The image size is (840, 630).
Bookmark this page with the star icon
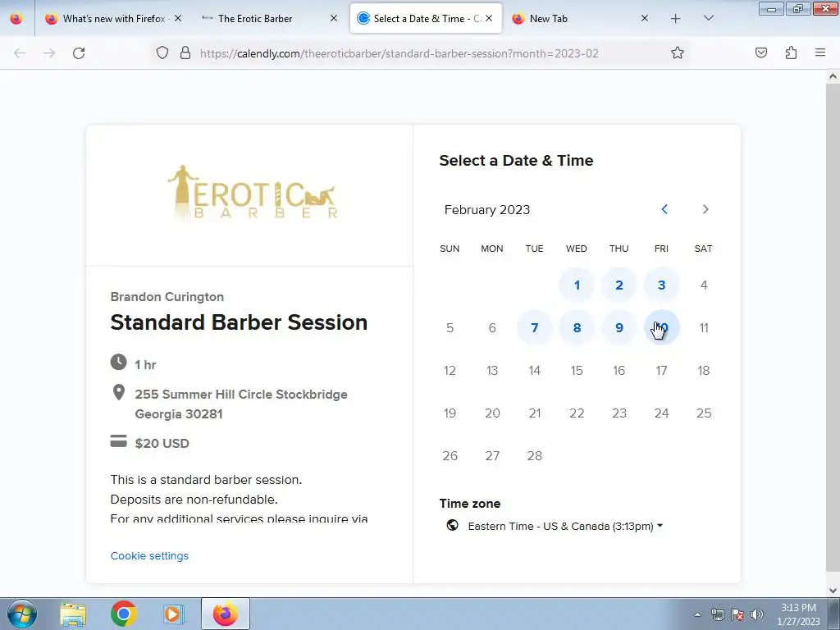677,52
